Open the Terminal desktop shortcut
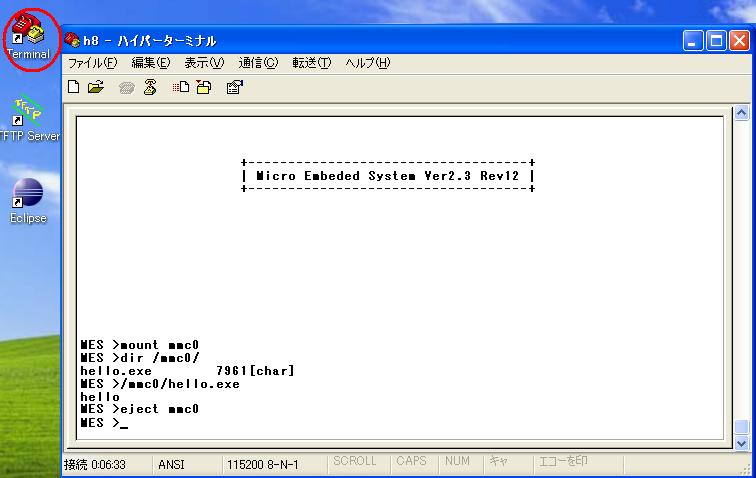 click(x=28, y=36)
